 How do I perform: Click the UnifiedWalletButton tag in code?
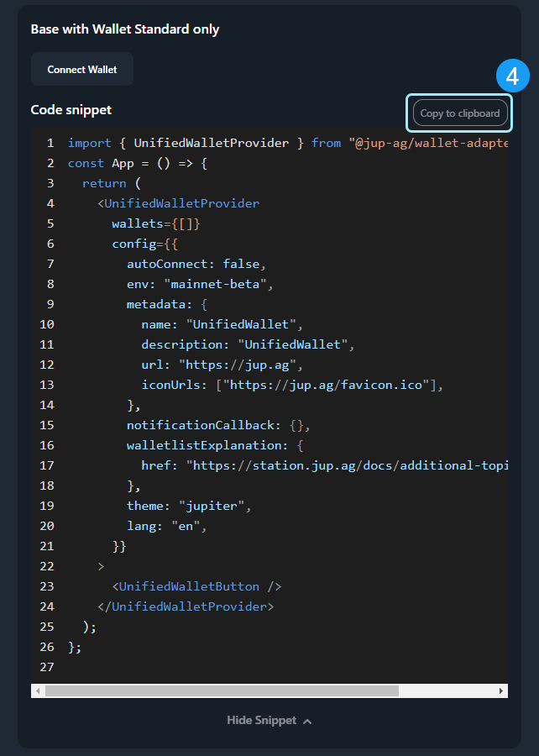coord(196,586)
